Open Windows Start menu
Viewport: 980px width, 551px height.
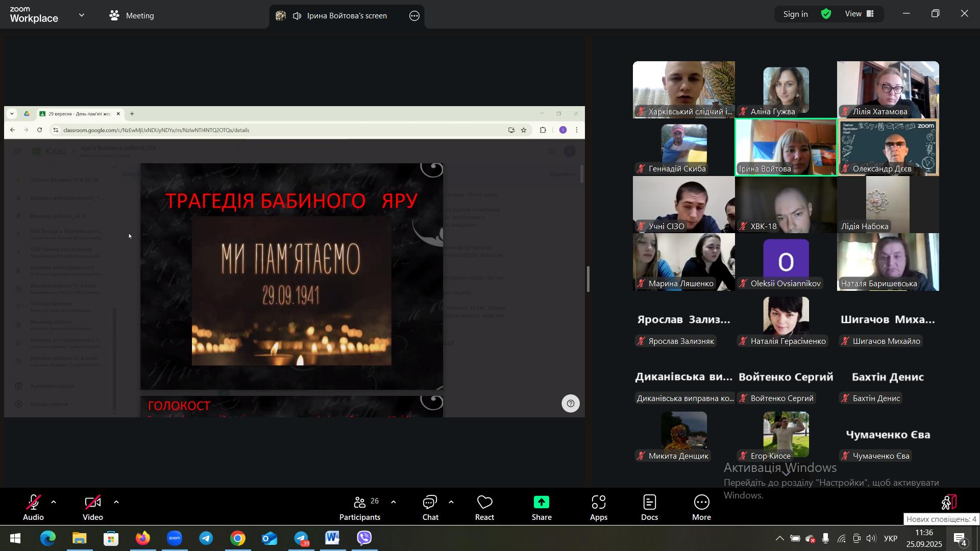(15, 539)
